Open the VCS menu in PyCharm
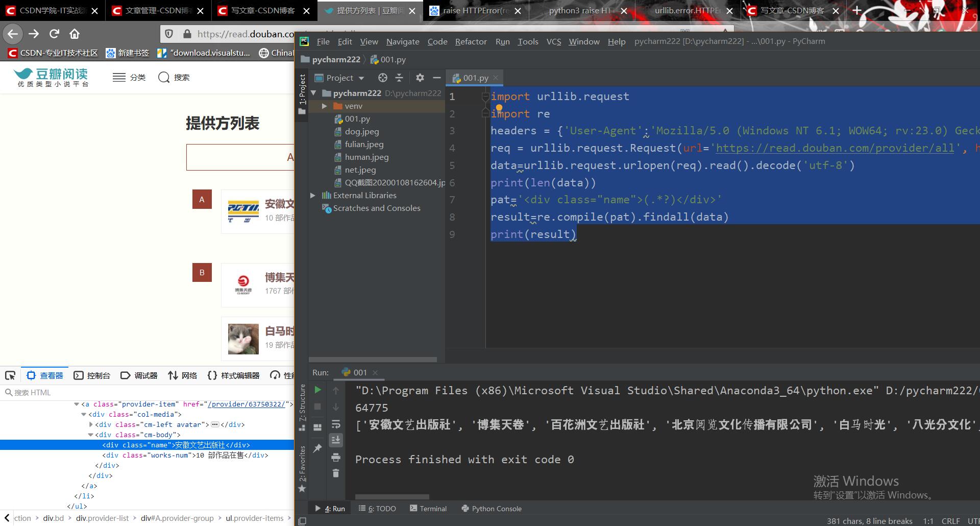Image resolution: width=980 pixels, height=526 pixels. (554, 41)
